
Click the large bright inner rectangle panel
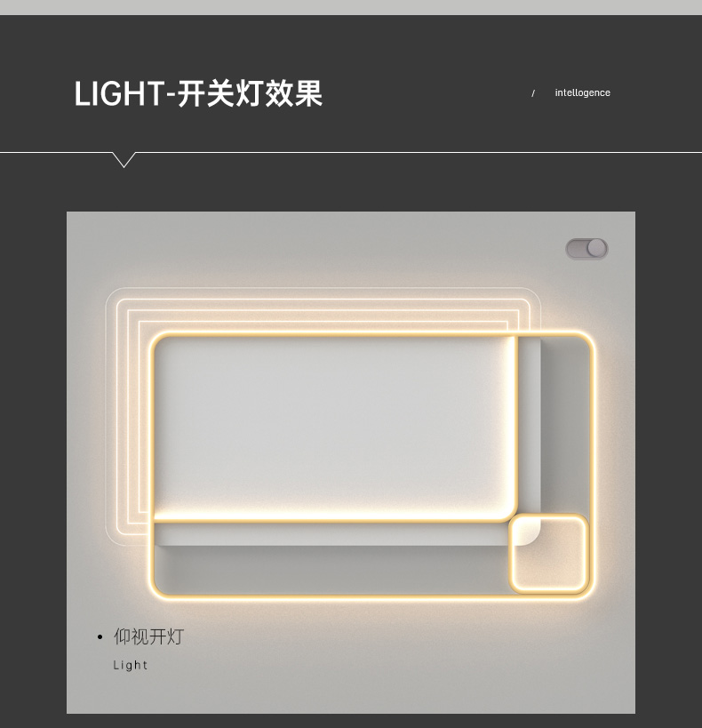tap(334, 428)
